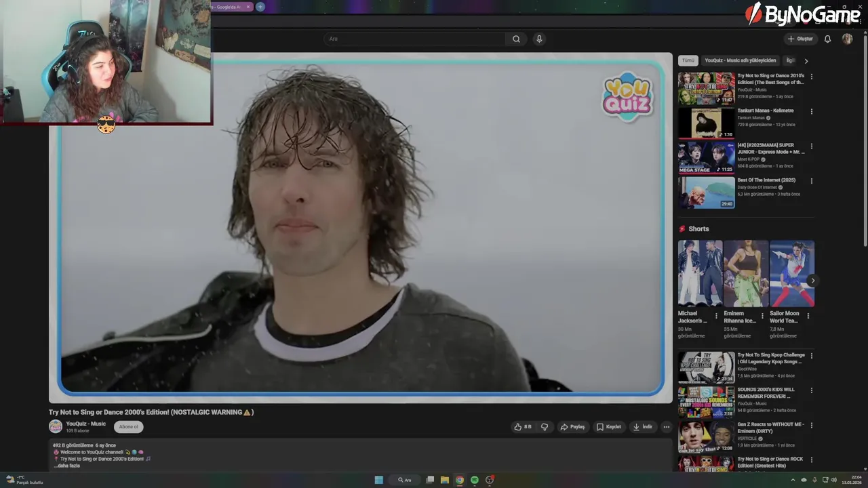Open YouQuiz - Music channel avatar
868x488 pixels.
pyautogui.click(x=56, y=426)
